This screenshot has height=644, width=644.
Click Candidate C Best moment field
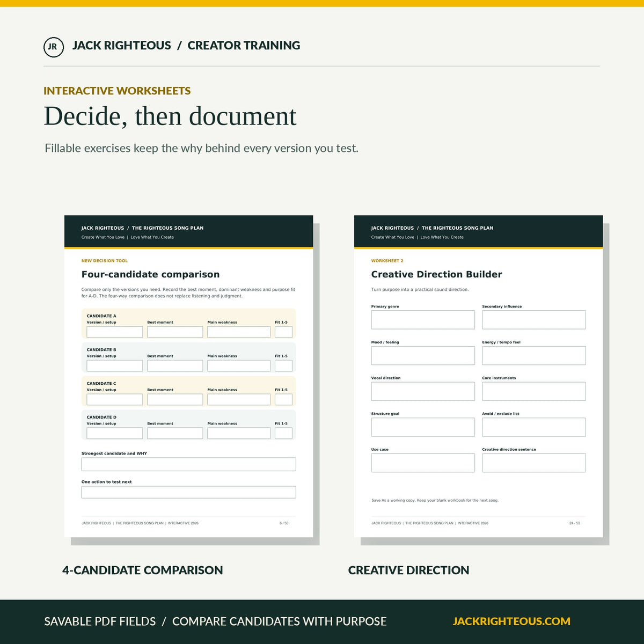pyautogui.click(x=175, y=400)
